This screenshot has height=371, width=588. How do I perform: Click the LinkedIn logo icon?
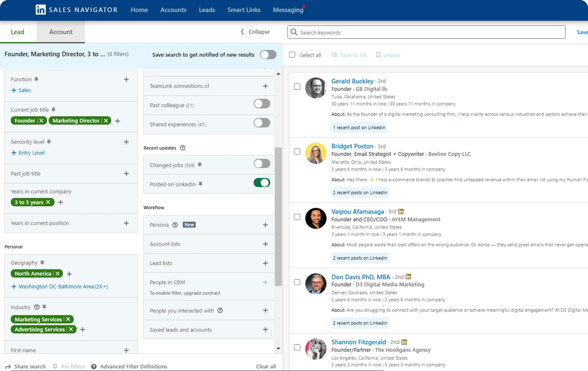41,10
